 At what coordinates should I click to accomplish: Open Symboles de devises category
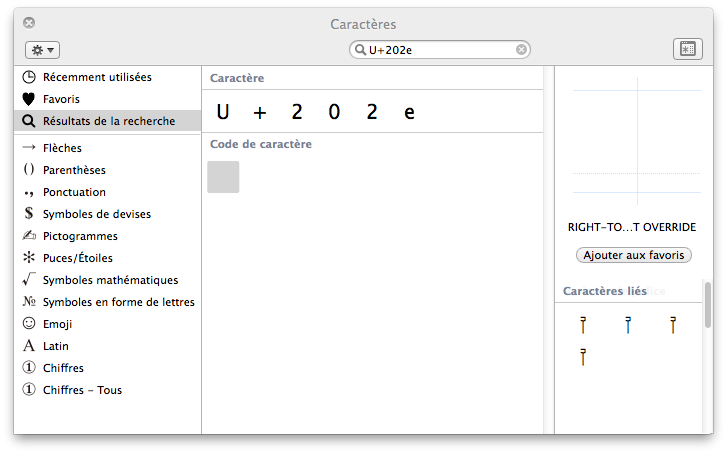tap(96, 214)
